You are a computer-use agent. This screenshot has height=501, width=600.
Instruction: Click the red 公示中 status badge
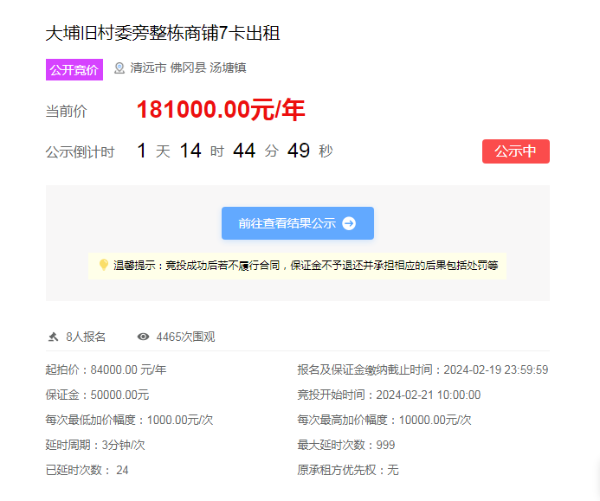coord(516,151)
